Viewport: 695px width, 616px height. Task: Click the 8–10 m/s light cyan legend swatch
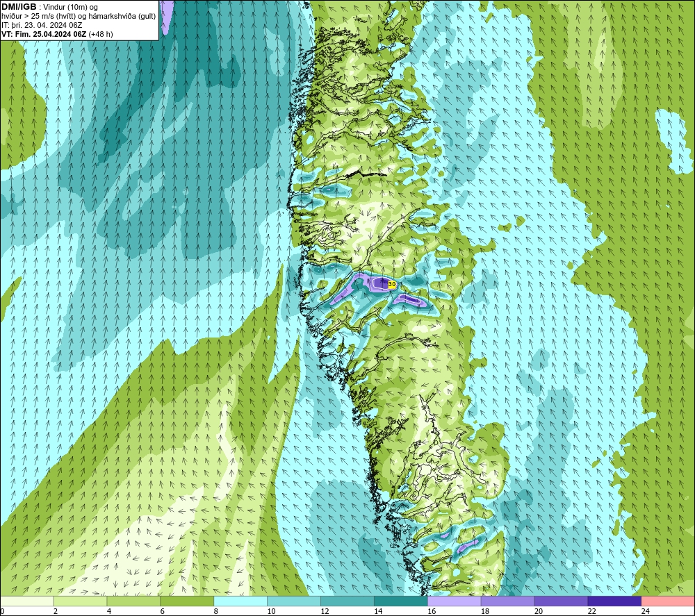240,601
